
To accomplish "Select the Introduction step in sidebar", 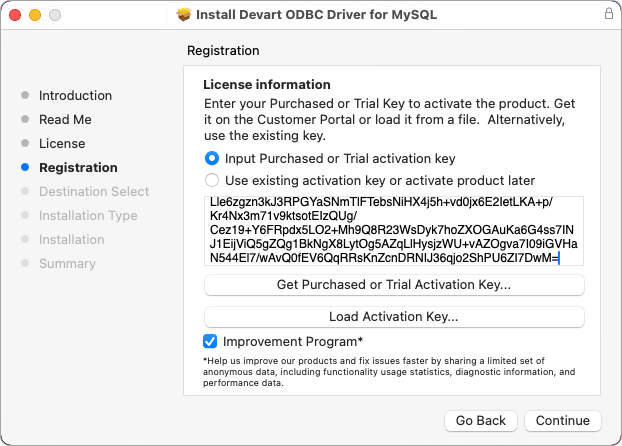I will [75, 96].
